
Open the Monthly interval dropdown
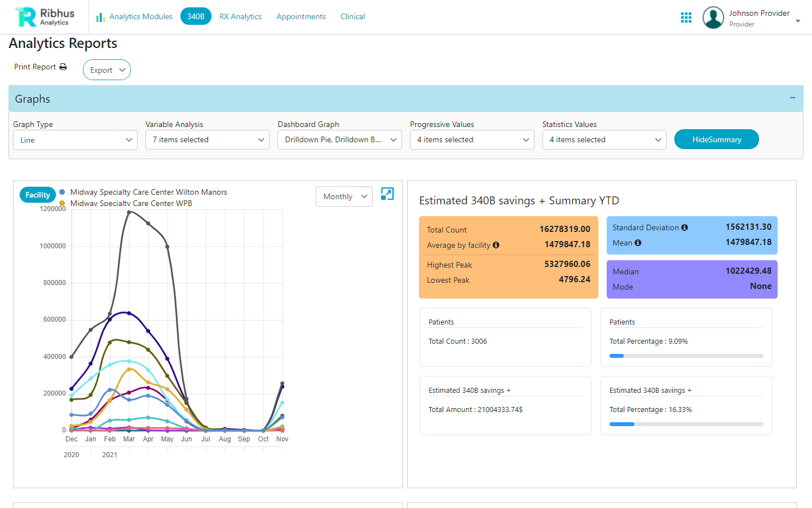tap(344, 196)
